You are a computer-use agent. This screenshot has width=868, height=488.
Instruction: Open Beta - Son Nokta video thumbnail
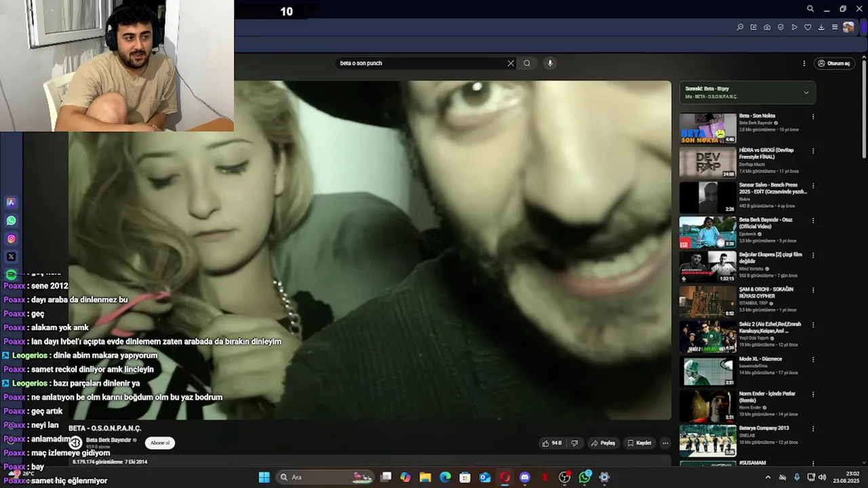707,128
